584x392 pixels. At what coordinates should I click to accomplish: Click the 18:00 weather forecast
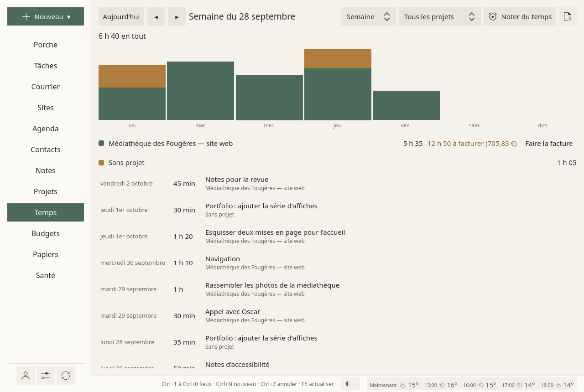[x=557, y=385]
